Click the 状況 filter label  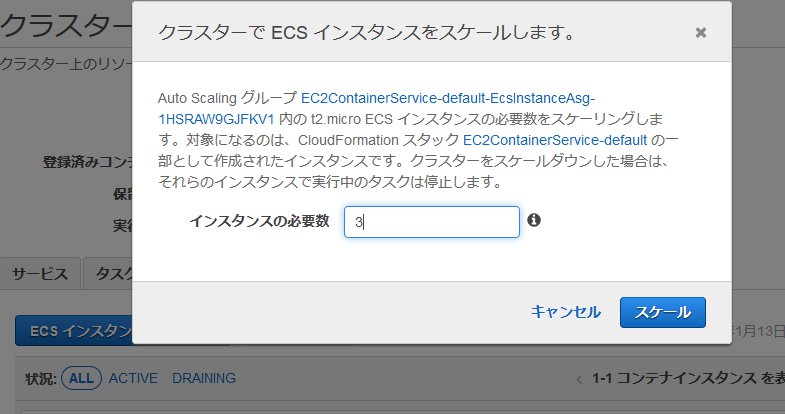(x=42, y=378)
